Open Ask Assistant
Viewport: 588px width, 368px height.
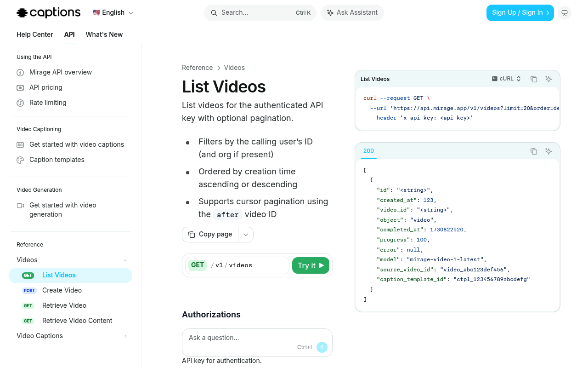352,13
